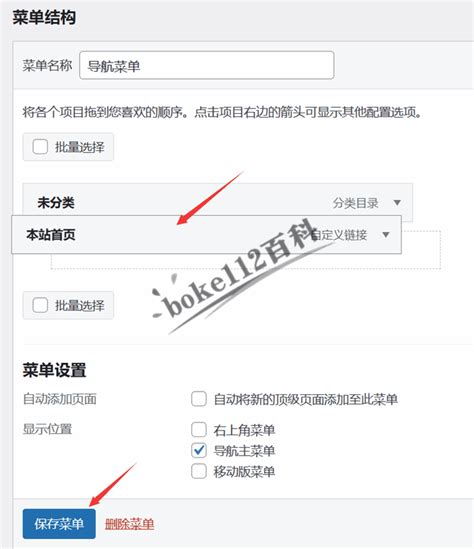Click the 自定义链接 type label

pos(339,235)
